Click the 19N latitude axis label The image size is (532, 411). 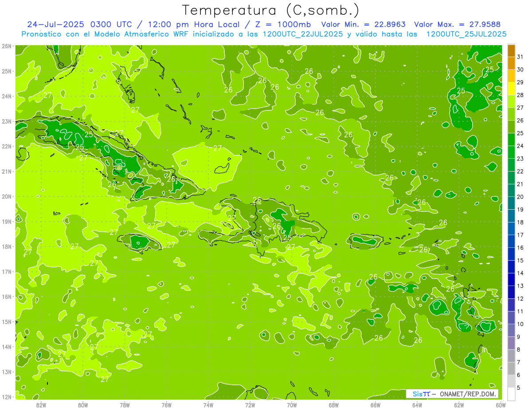(7, 222)
